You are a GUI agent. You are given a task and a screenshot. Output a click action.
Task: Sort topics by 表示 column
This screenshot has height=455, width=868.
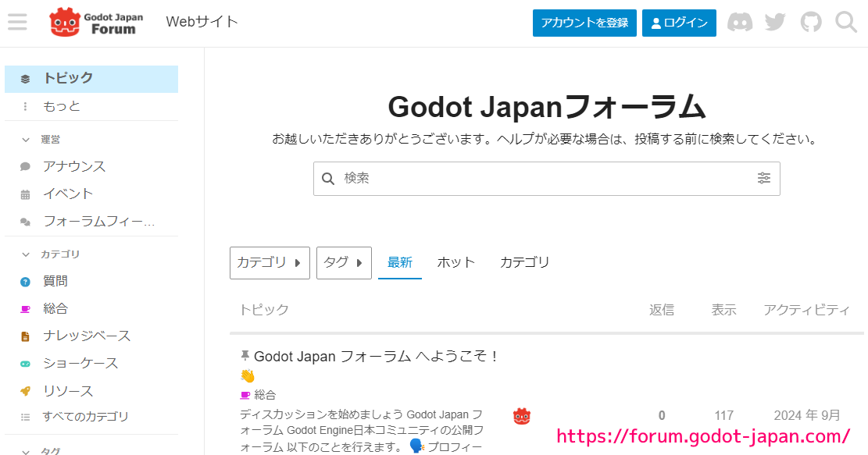(723, 310)
